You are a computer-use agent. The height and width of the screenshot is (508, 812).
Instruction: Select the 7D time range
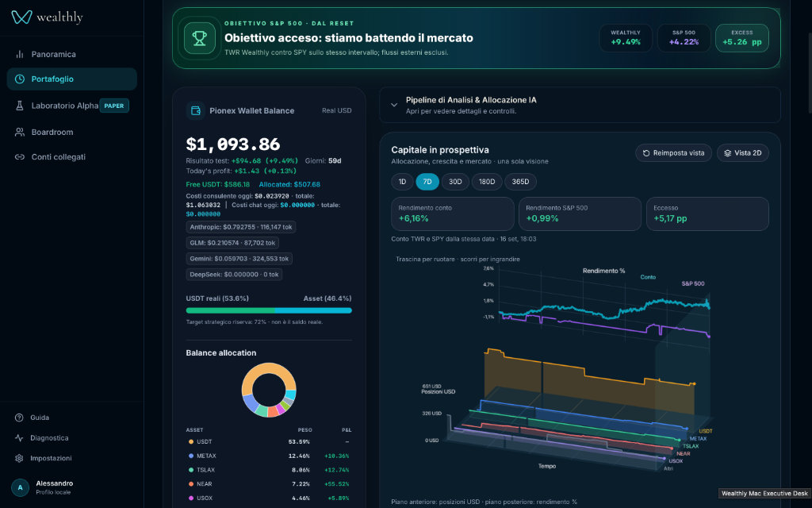click(427, 182)
